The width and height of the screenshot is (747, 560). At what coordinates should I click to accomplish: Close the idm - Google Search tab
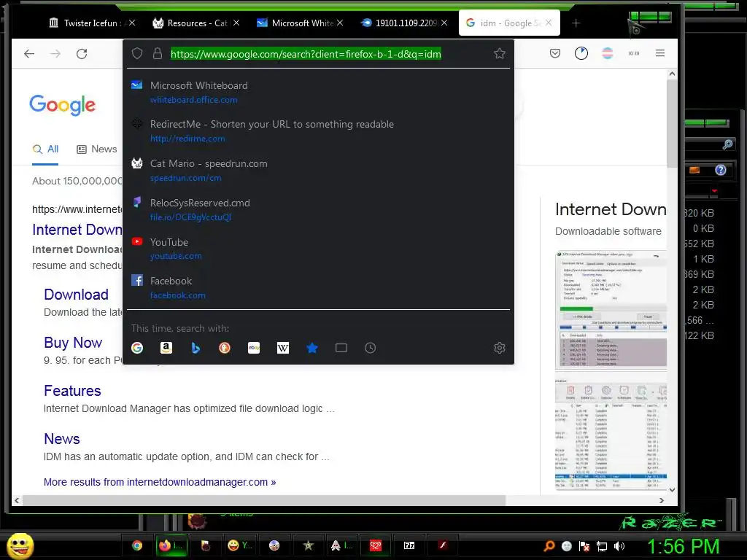pos(549,23)
